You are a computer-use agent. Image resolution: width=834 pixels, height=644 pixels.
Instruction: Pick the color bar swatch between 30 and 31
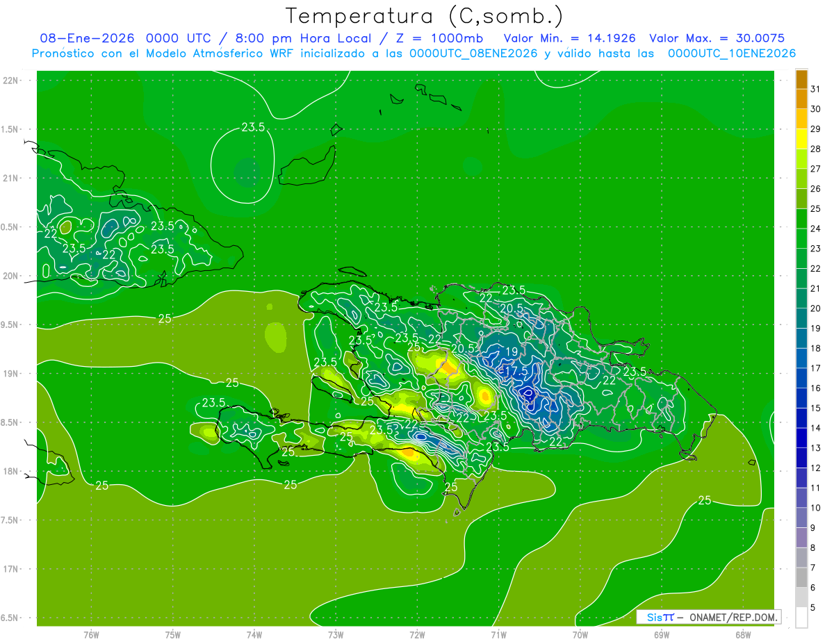click(x=801, y=99)
